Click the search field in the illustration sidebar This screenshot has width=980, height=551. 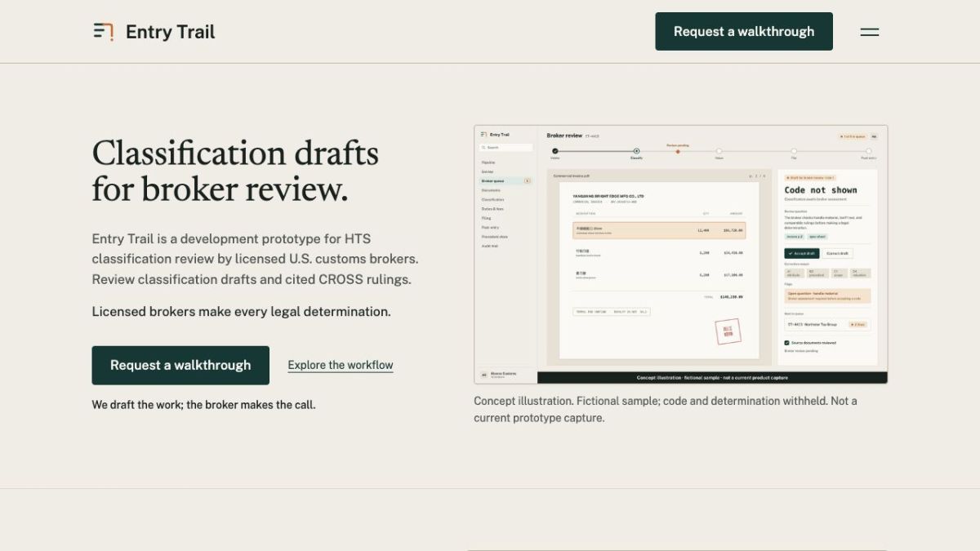click(x=506, y=148)
